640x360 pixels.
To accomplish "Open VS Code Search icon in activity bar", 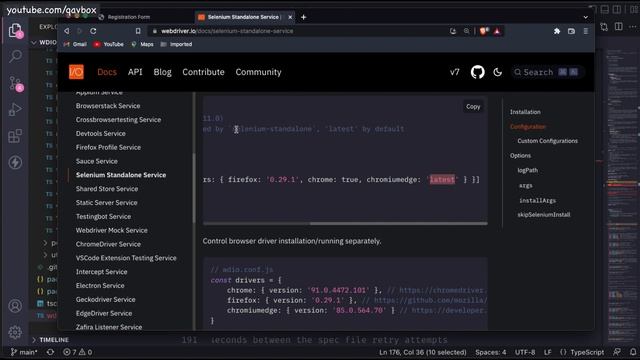I will tap(15, 56).
